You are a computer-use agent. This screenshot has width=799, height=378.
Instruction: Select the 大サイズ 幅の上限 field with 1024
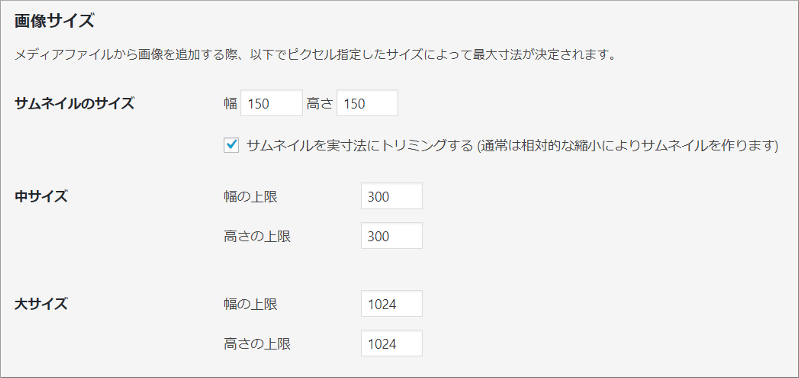[x=392, y=304]
